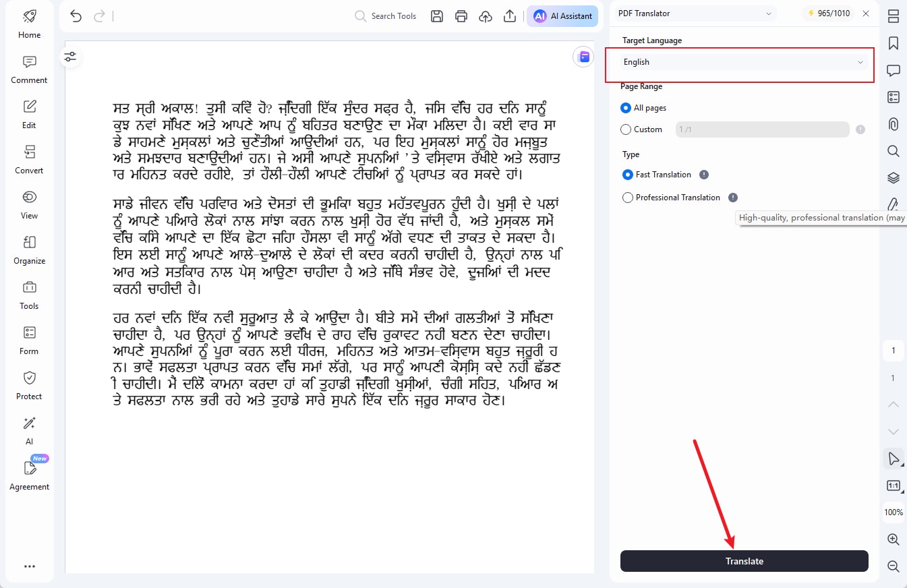
Task: Click the custom page range input field
Action: click(762, 129)
